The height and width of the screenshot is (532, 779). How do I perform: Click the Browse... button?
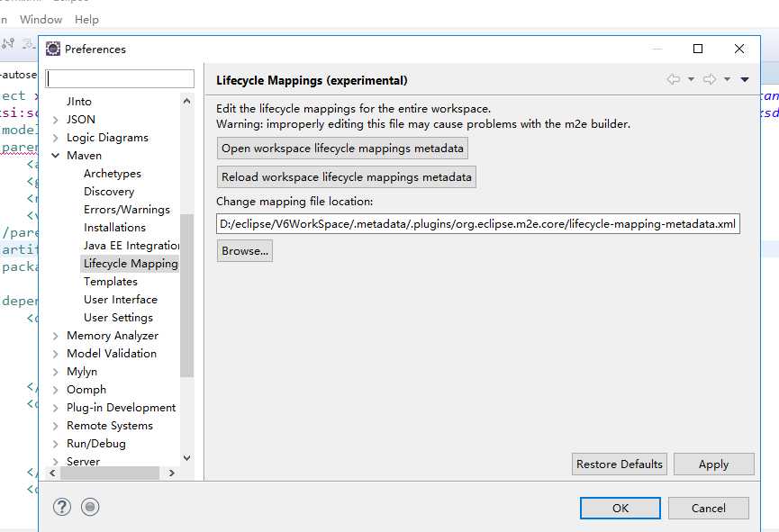(245, 251)
